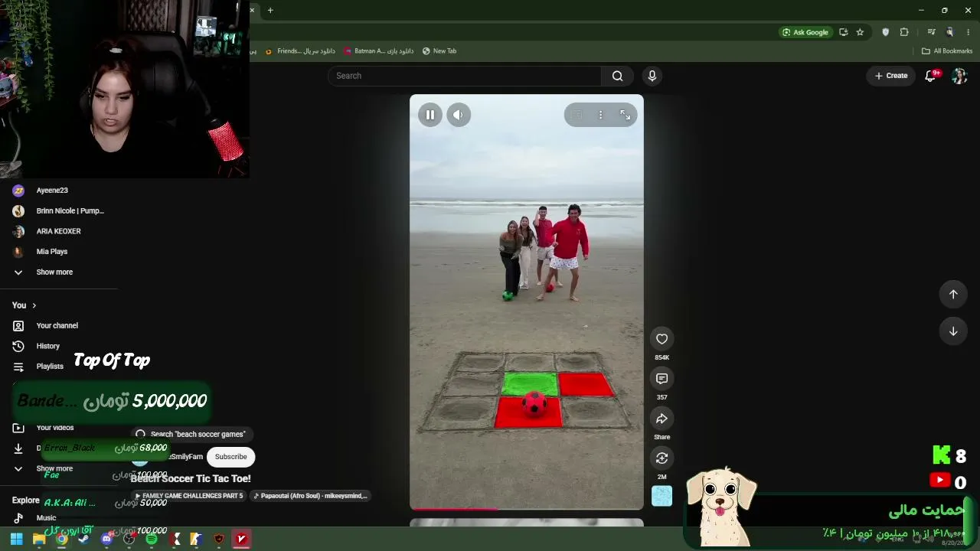Open Steam from the taskbar
The image size is (980, 551).
click(83, 539)
